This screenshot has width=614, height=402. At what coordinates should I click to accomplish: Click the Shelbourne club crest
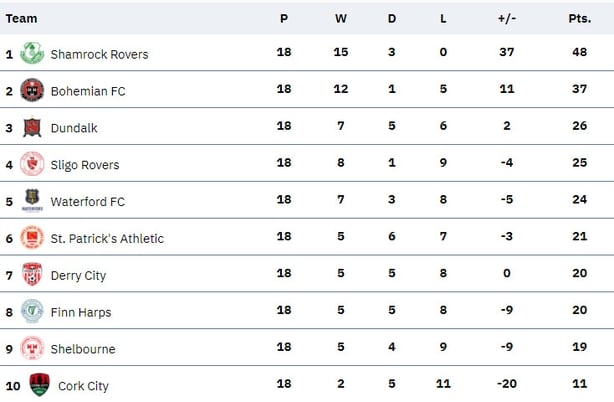pyautogui.click(x=32, y=349)
